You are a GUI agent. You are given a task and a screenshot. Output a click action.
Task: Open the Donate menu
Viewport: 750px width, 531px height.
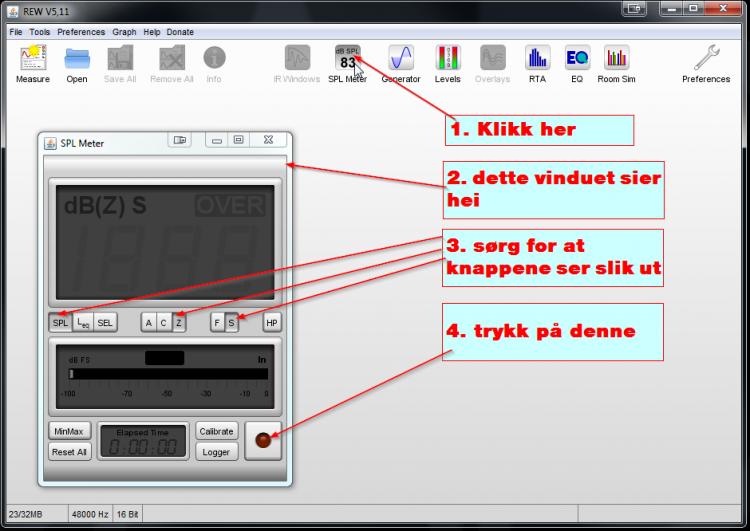point(180,32)
